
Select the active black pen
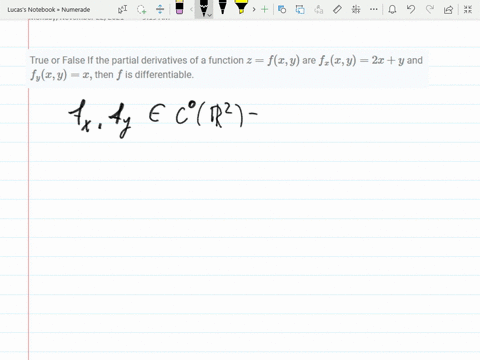pos(203,8)
